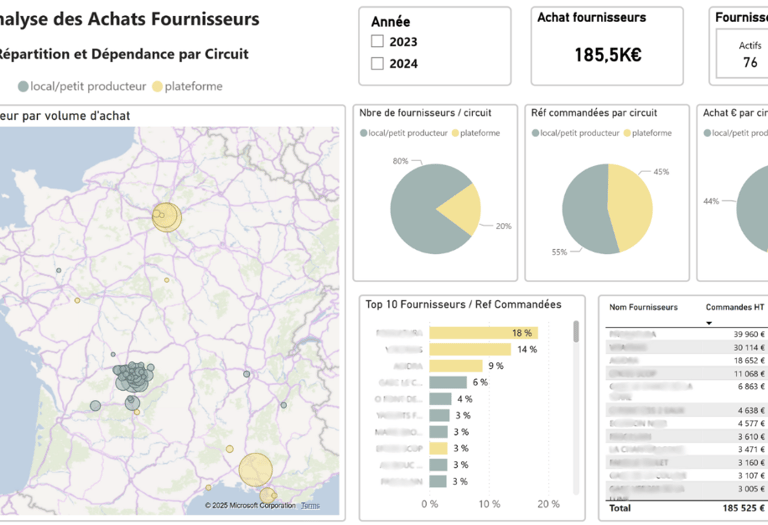Click the Total 185 525 € value

point(744,508)
